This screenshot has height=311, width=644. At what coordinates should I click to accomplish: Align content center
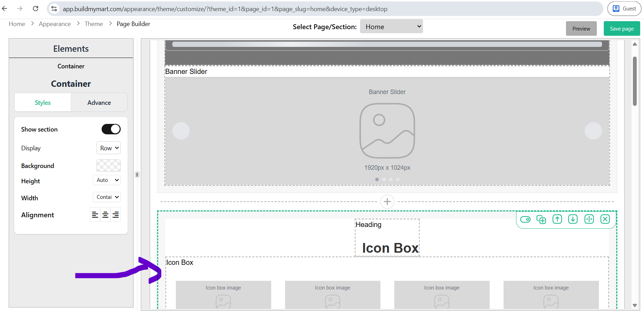coord(105,215)
